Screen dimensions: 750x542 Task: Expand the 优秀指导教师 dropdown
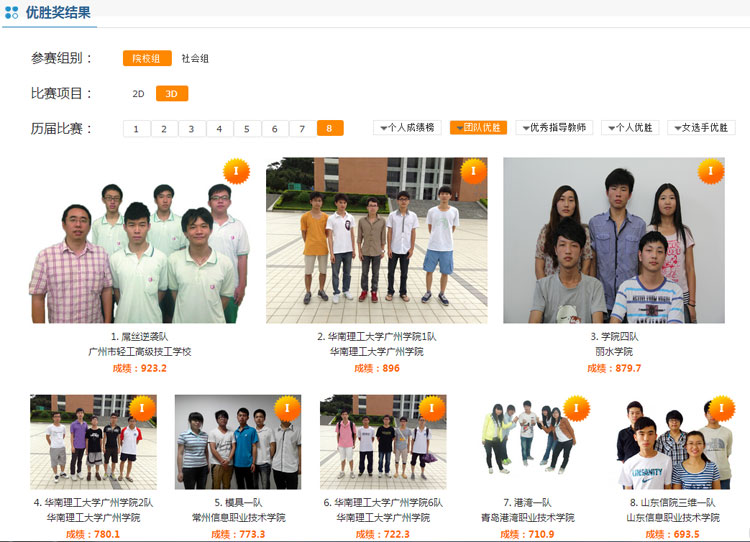[x=554, y=128]
